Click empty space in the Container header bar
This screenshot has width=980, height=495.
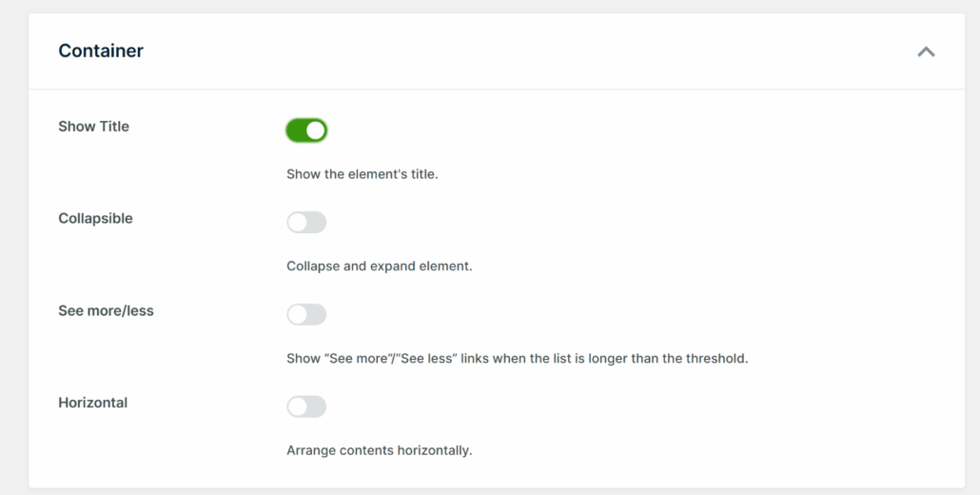[523, 51]
